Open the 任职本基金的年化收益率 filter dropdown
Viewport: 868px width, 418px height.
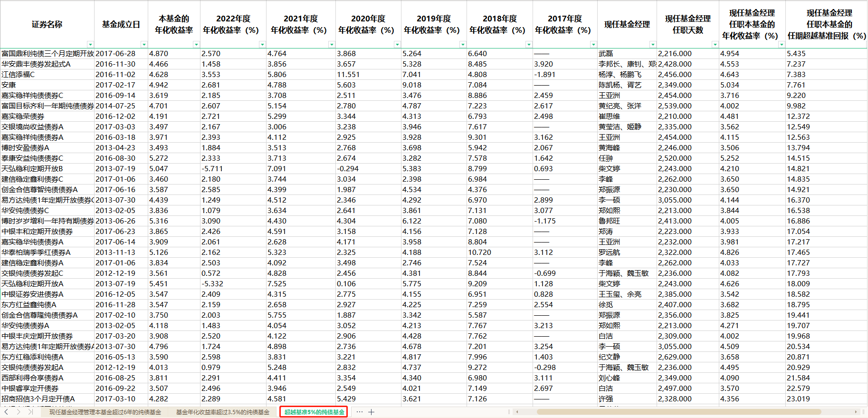tap(781, 44)
